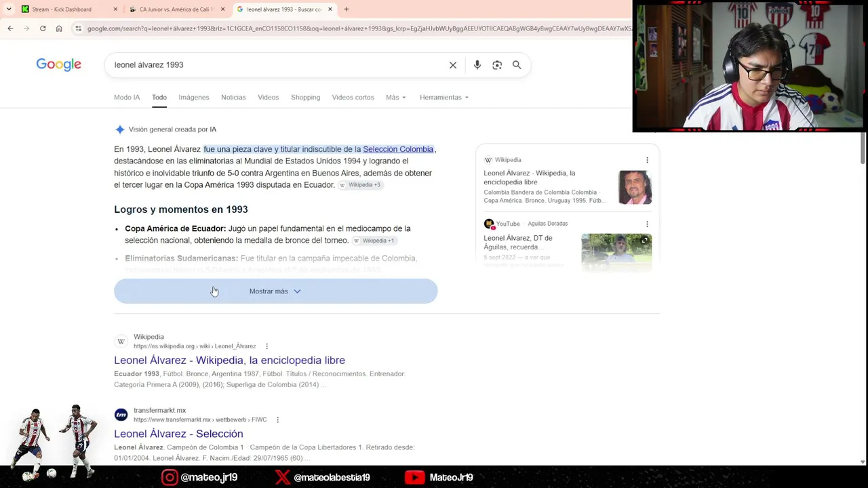This screenshot has height=488, width=868.
Task: Click the forward navigation arrow
Action: click(26, 28)
